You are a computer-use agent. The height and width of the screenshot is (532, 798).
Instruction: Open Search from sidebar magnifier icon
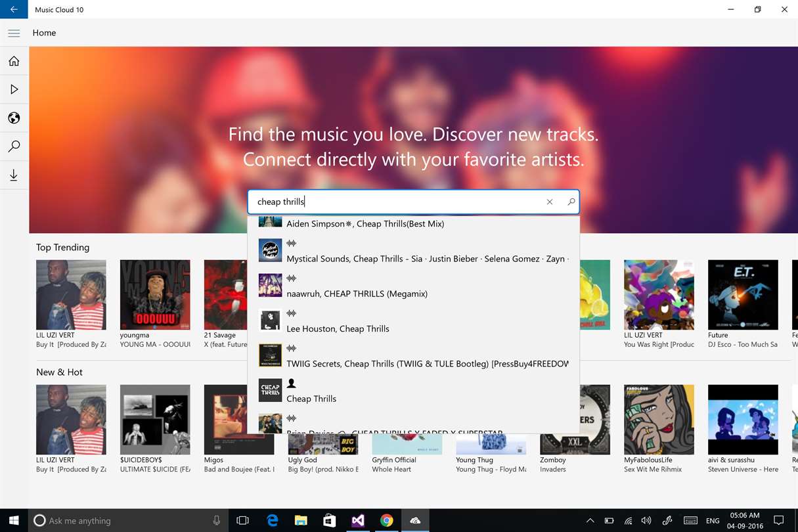point(14,146)
